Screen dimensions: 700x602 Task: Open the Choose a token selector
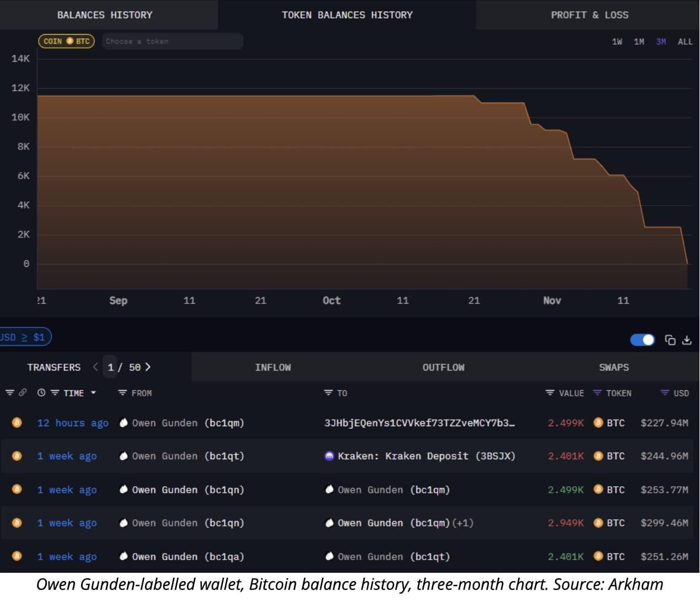point(173,41)
